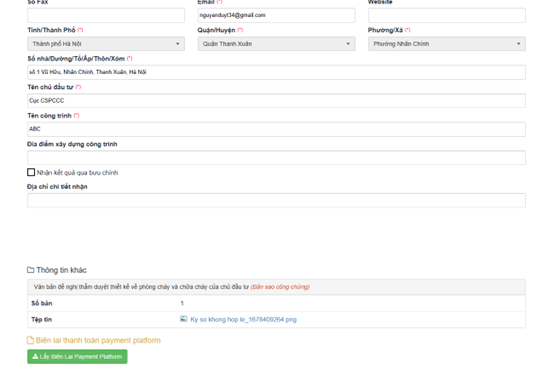Click the Văn bản đề nghị thẩm duyệt header row
The width and height of the screenshot is (556, 380).
pyautogui.click(x=276, y=287)
